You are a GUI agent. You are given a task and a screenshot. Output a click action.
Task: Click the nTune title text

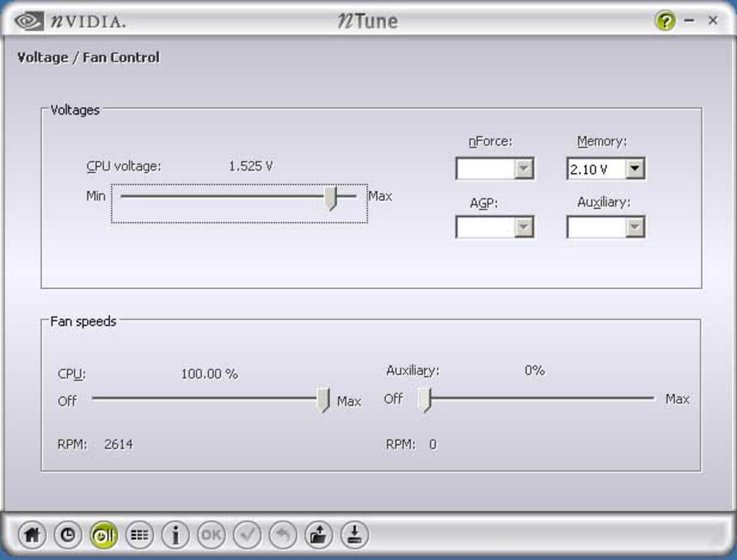[x=368, y=21]
